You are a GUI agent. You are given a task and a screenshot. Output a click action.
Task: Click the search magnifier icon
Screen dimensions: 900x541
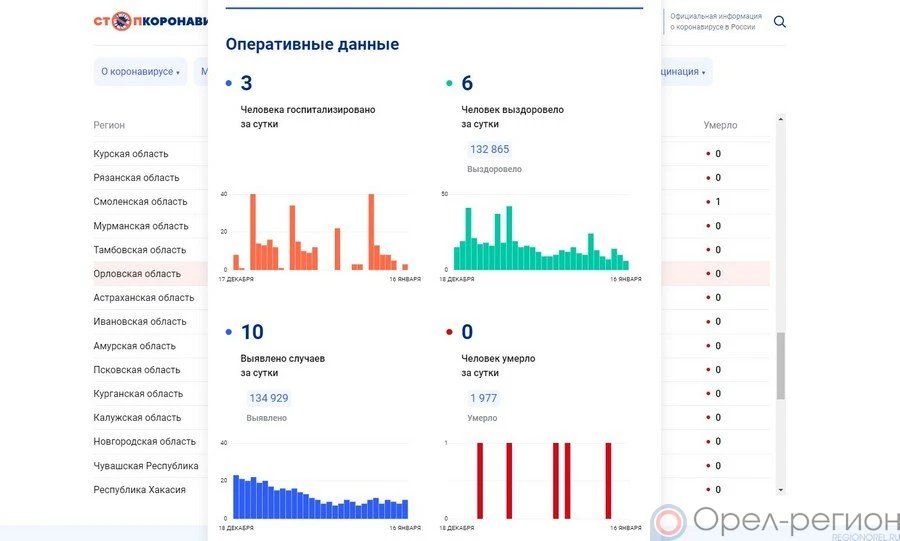click(780, 22)
